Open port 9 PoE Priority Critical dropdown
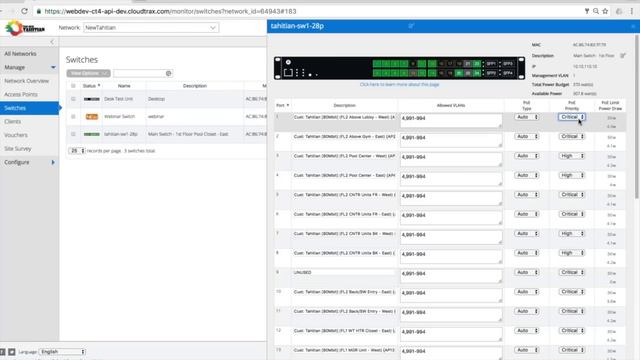 click(571, 272)
